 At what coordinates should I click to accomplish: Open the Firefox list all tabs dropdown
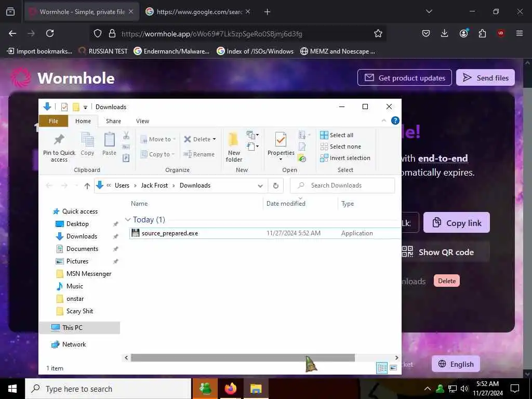click(429, 11)
